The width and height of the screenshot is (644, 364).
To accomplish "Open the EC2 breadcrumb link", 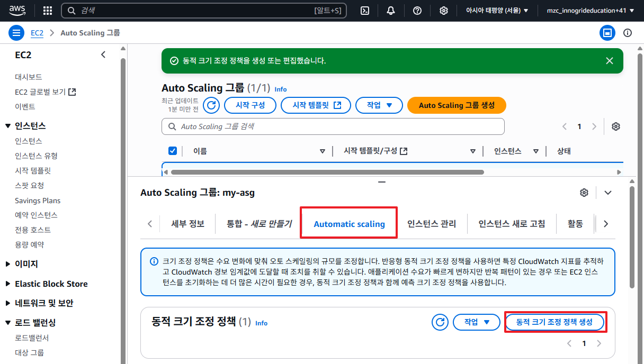I will [37, 33].
